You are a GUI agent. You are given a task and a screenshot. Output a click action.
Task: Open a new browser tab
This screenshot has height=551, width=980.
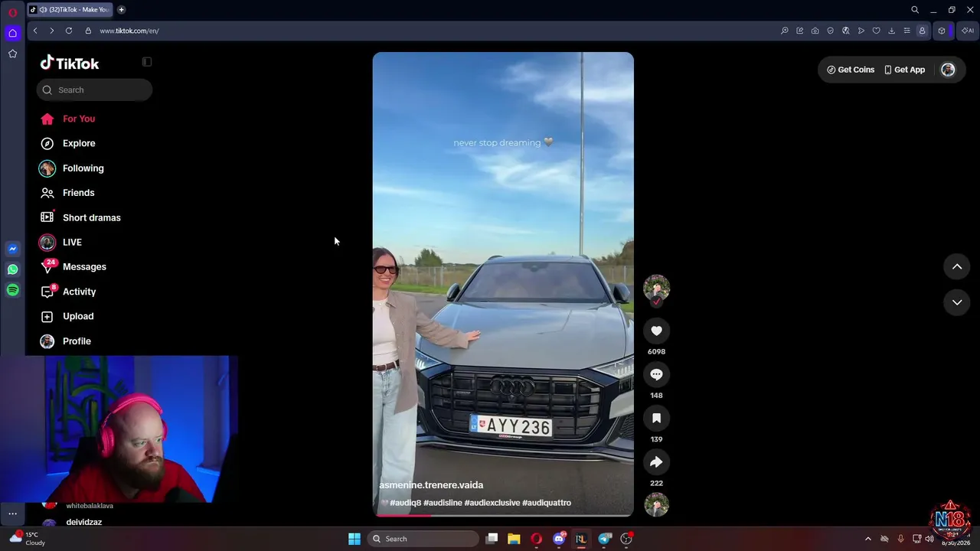click(121, 10)
